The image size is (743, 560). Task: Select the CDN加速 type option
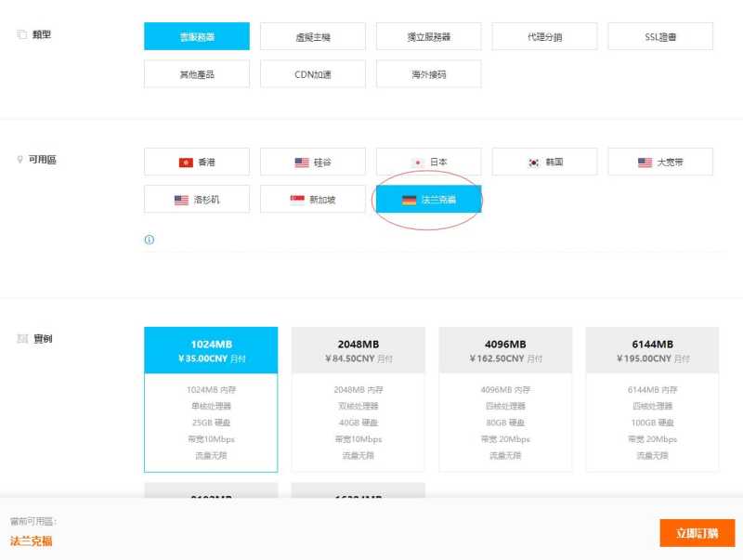pyautogui.click(x=313, y=73)
